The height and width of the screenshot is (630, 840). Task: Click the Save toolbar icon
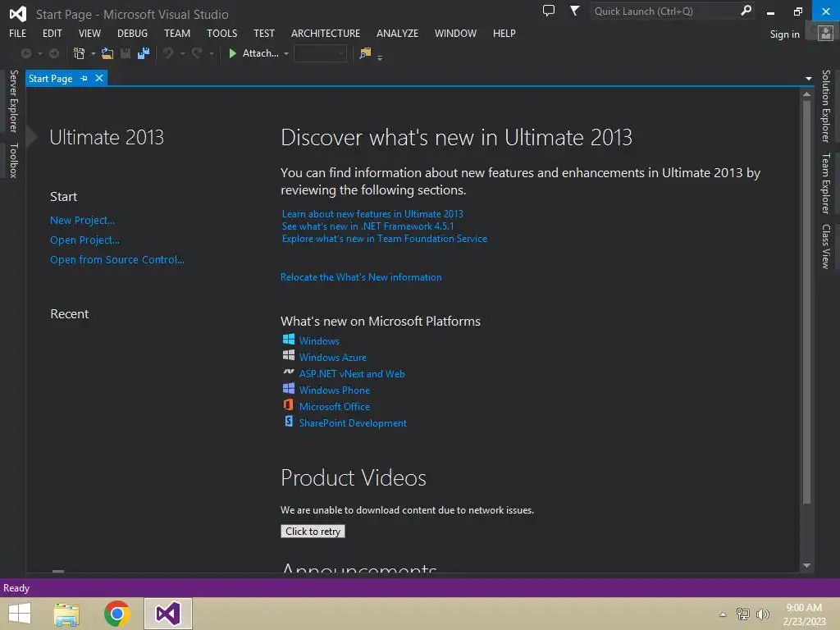point(126,53)
